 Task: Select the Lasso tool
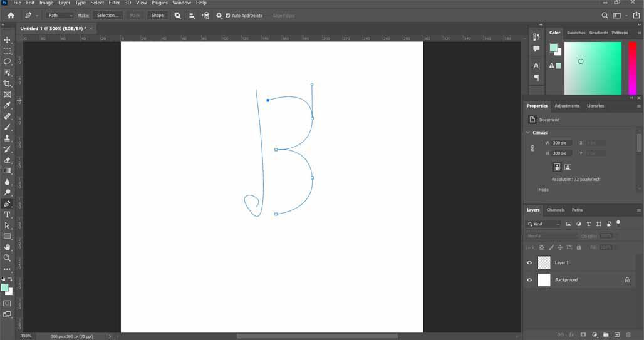(x=7, y=61)
